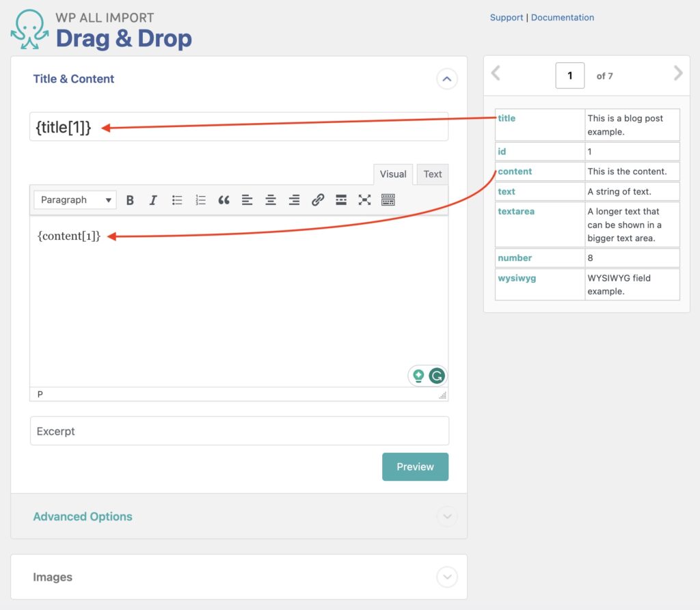Switch to the Visual editor tab
The image size is (700, 610).
393,174
